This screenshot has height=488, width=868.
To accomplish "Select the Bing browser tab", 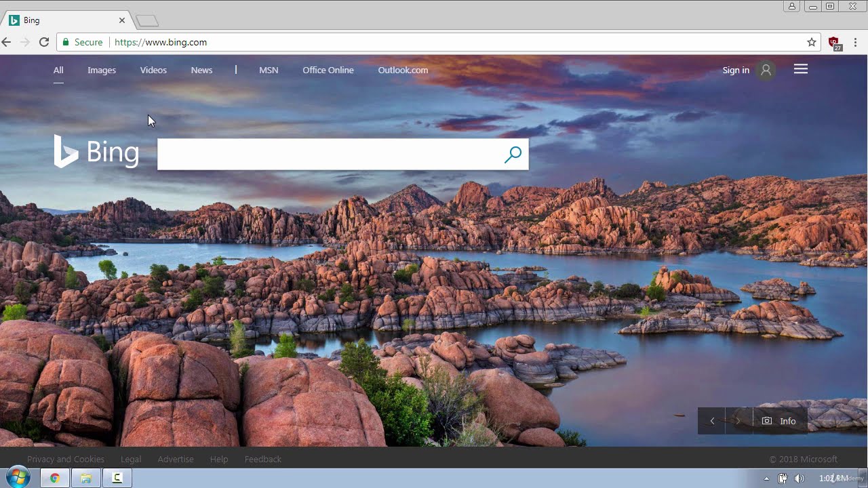I will [x=66, y=20].
